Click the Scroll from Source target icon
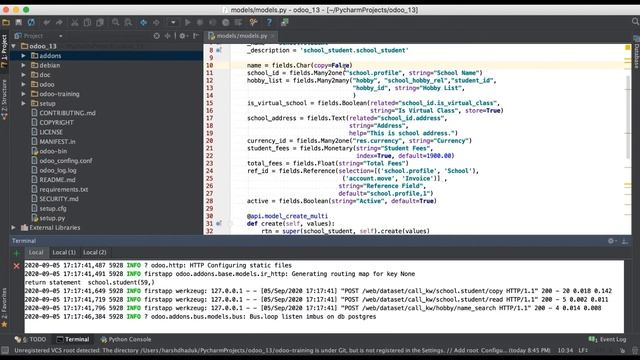 click(157, 36)
